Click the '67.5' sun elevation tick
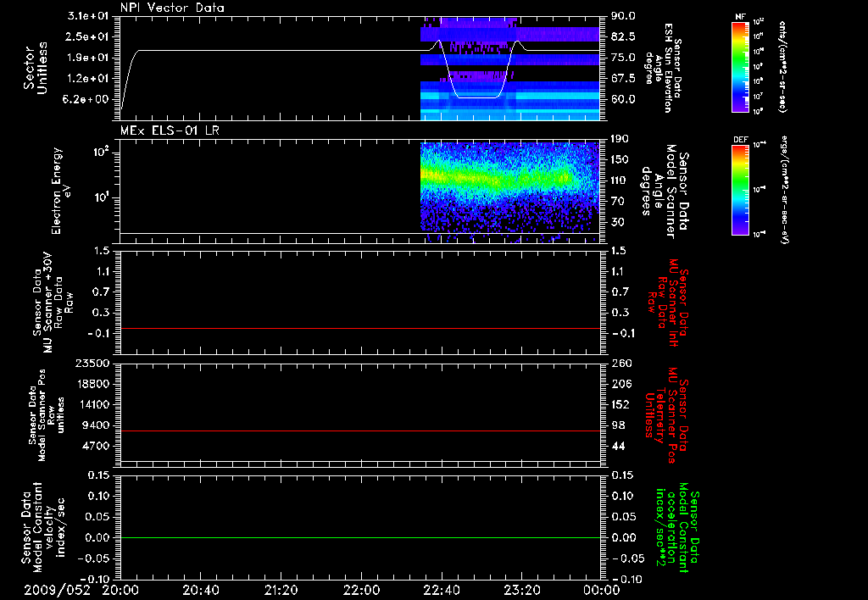The image size is (868, 600). point(623,79)
